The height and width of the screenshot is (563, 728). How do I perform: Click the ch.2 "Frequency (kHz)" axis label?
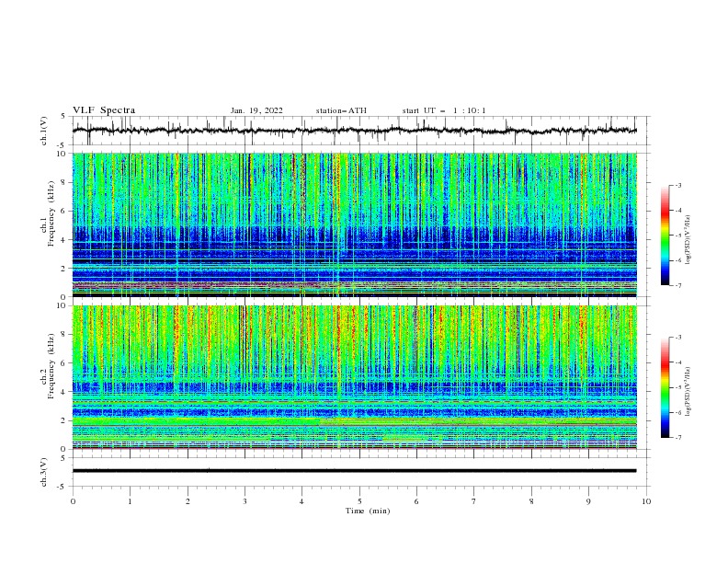(x=51, y=367)
